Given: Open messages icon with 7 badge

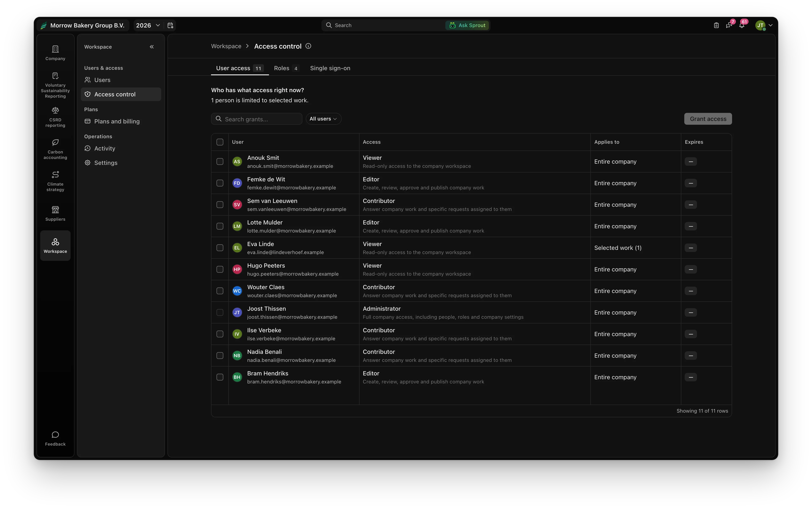Looking at the screenshot, I should pos(729,25).
